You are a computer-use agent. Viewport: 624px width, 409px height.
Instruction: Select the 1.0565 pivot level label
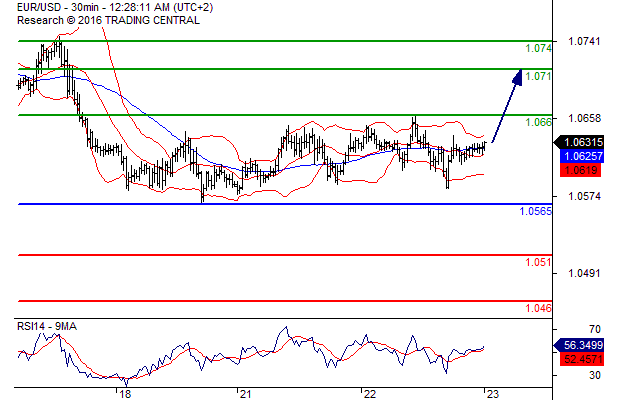[x=536, y=211]
